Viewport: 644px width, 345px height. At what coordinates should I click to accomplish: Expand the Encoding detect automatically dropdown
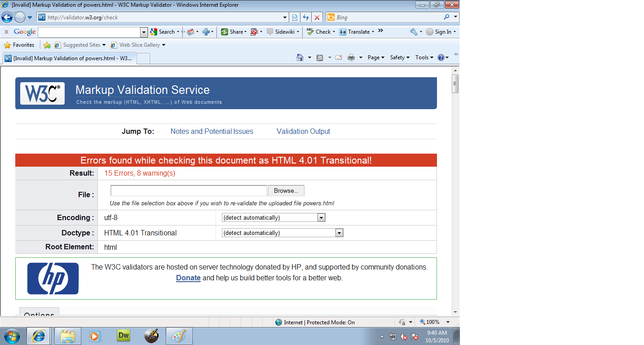[321, 218]
